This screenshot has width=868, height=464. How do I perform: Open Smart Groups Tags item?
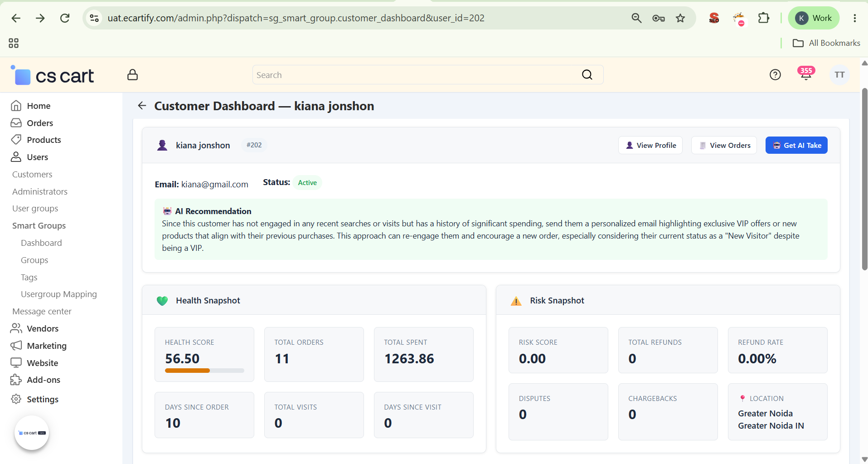[x=29, y=277]
